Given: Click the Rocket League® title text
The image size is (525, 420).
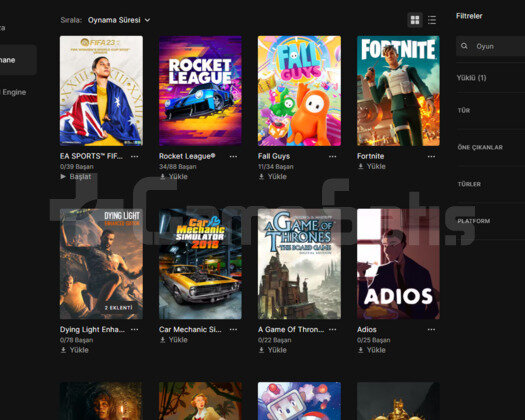Looking at the screenshot, I should click(x=187, y=156).
